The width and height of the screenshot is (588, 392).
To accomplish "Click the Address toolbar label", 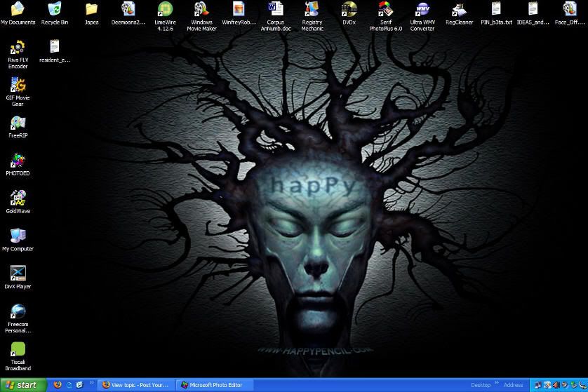I will click(513, 385).
